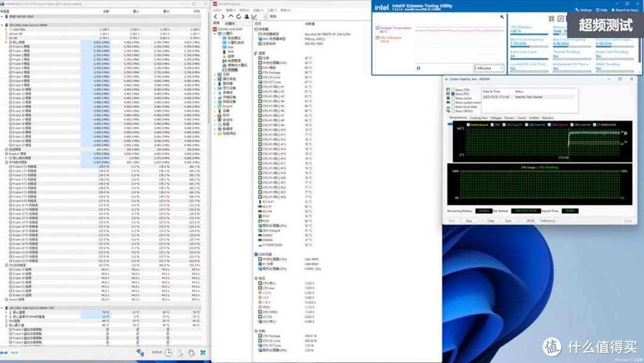
Task: Click the wrench icon in XTU graph panel
Action: point(501,17)
